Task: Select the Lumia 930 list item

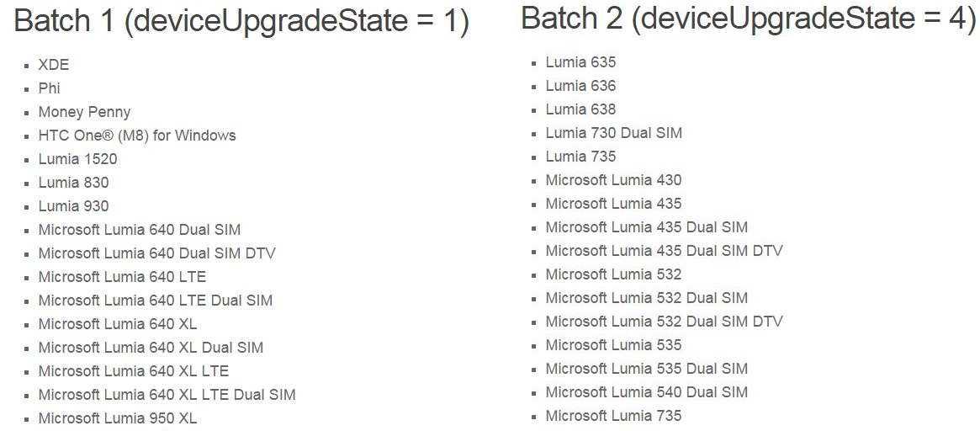Action: coord(73,206)
